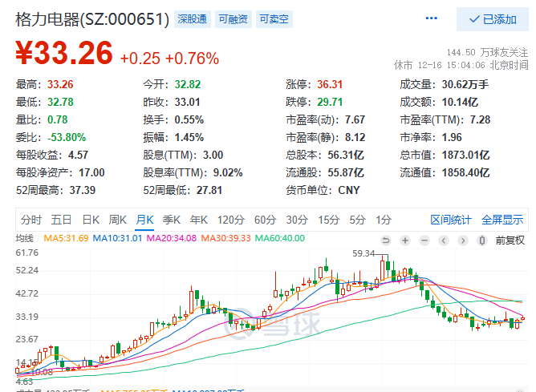Open the three-dot more options menu

click(431, 18)
